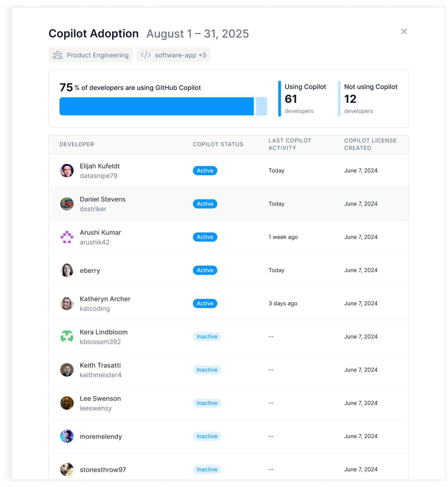Open the August 1 – 31, 2025 date selector

197,34
